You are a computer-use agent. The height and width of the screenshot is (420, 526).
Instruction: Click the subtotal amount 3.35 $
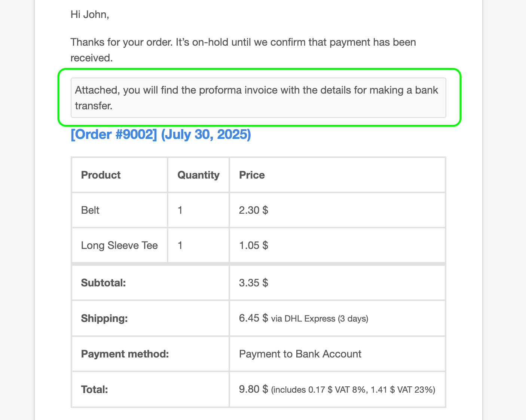click(x=253, y=283)
